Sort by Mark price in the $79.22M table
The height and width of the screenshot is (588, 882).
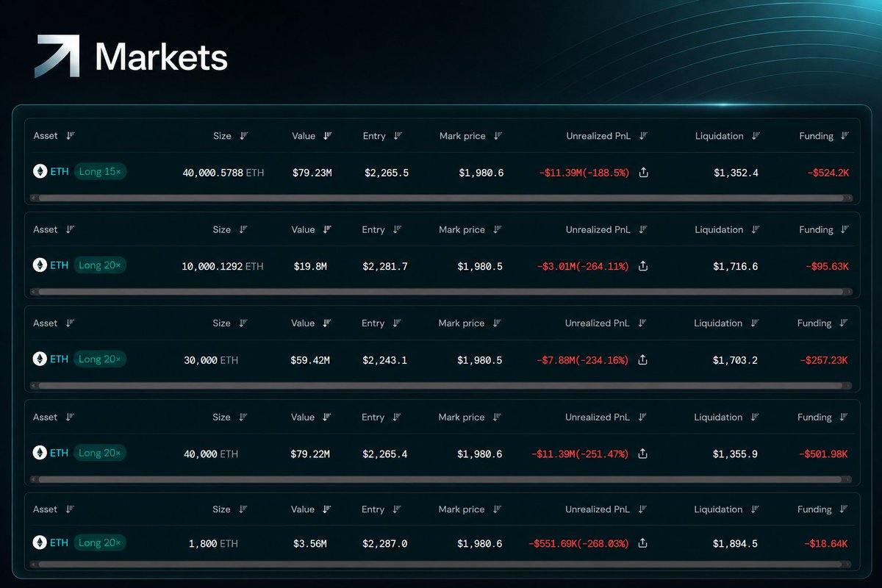[497, 417]
